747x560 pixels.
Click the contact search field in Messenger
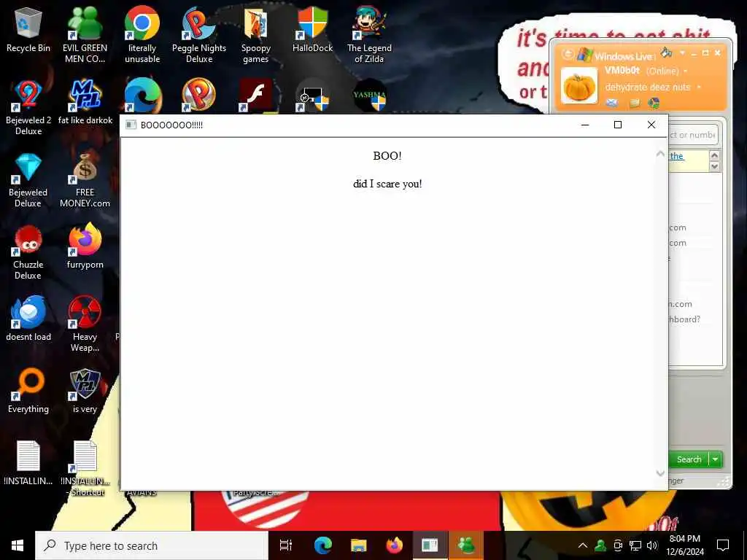point(693,135)
